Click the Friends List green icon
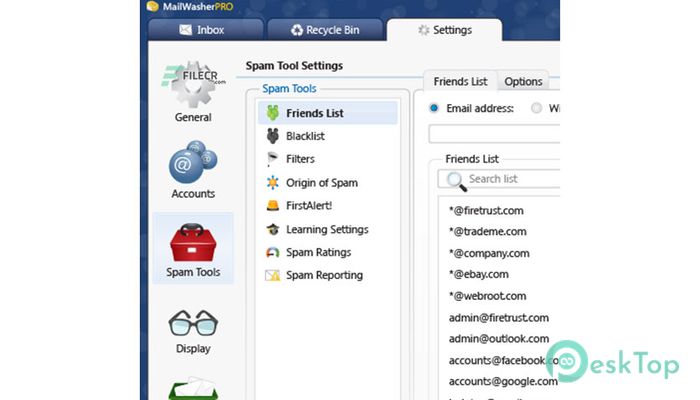The height and width of the screenshot is (400, 700). [x=273, y=113]
